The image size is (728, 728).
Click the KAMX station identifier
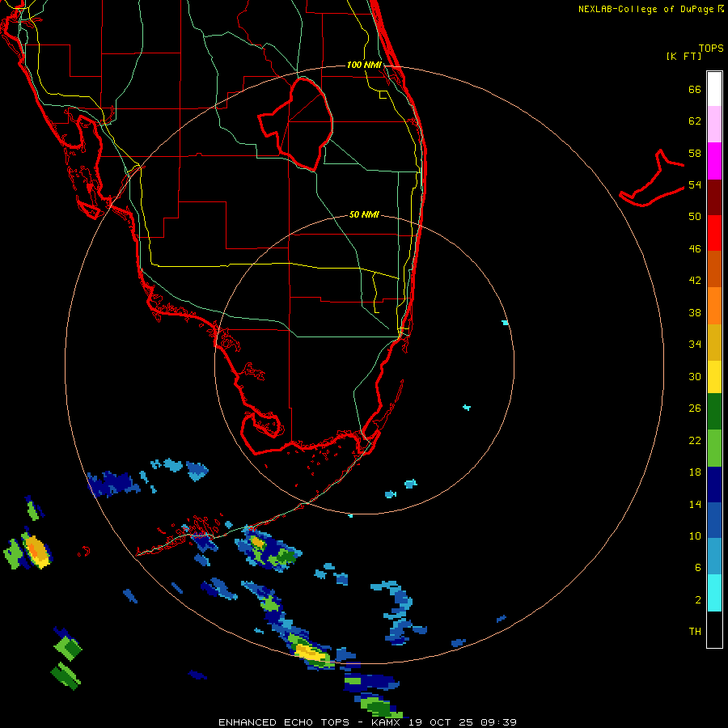click(385, 722)
